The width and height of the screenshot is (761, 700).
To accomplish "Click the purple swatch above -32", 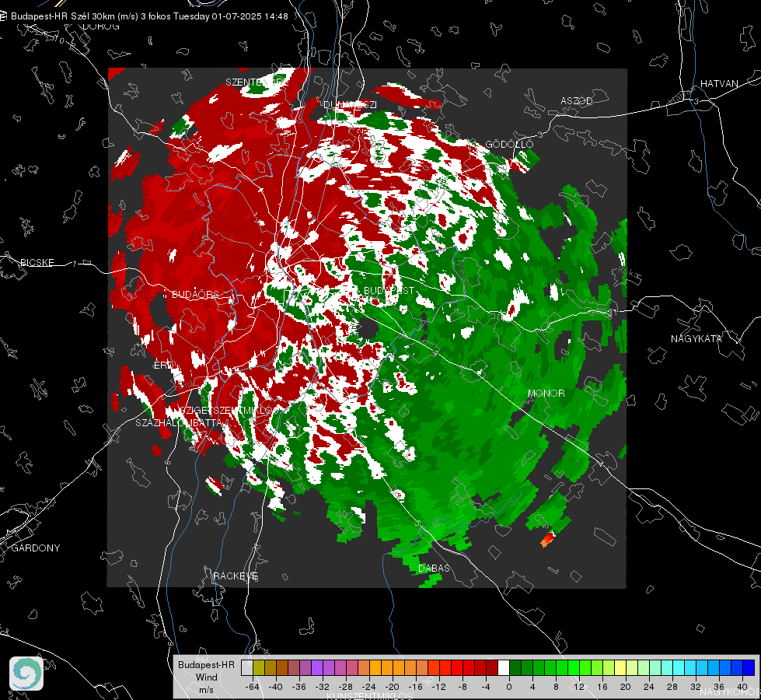I will pyautogui.click(x=317, y=668).
